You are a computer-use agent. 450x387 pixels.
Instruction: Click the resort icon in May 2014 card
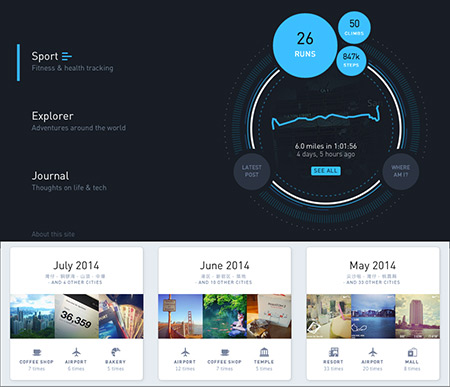click(333, 352)
